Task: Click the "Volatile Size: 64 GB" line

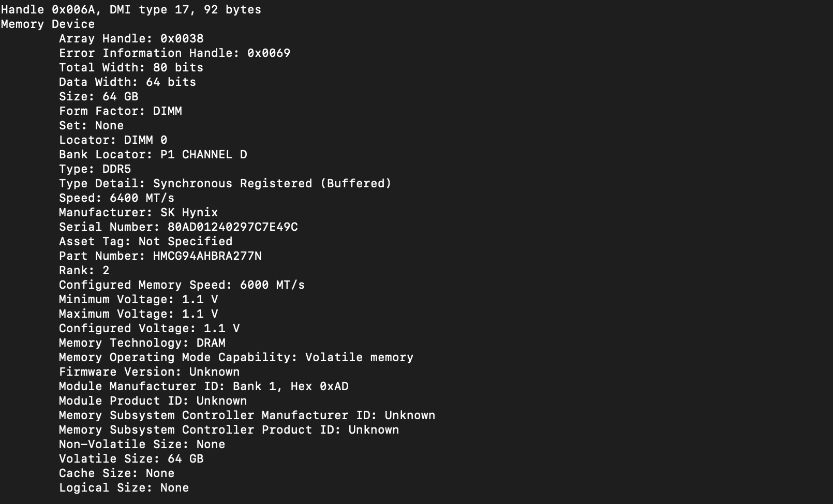Action: tap(131, 459)
